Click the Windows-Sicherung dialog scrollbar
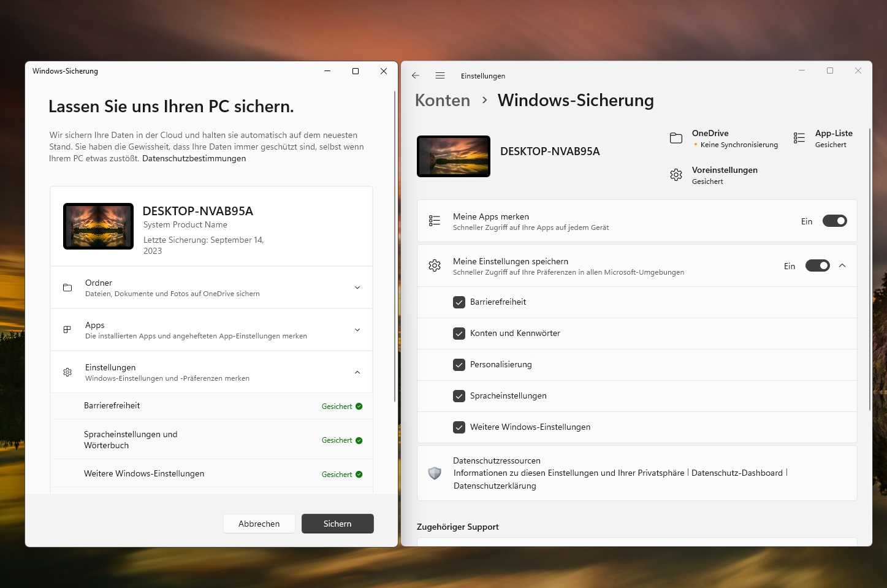The image size is (887, 588). click(x=394, y=245)
